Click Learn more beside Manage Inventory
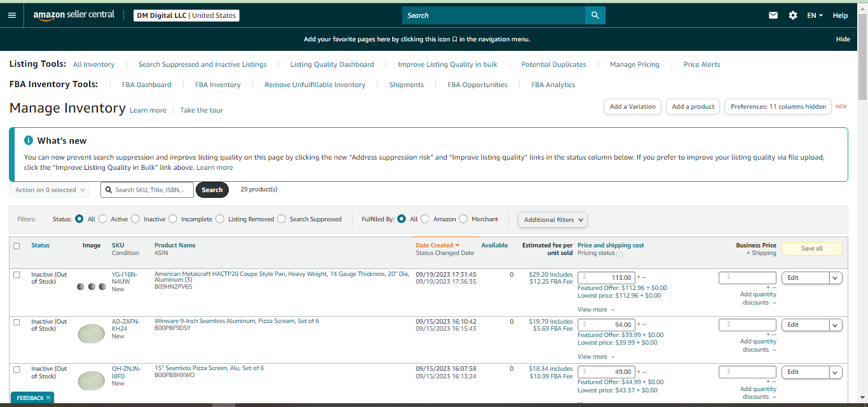Image resolution: width=868 pixels, height=407 pixels. point(148,110)
